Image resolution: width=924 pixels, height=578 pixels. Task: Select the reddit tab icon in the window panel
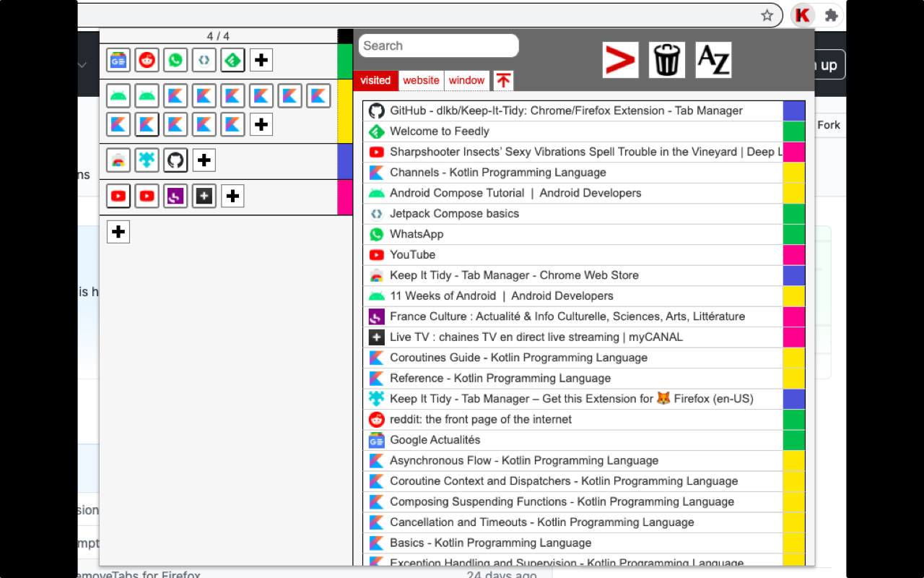point(147,60)
